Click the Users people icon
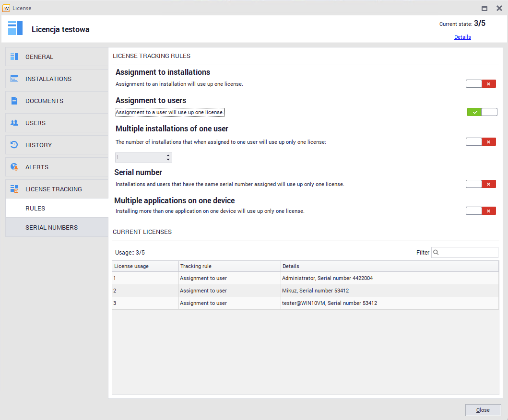Image resolution: width=508 pixels, height=420 pixels. tap(14, 123)
